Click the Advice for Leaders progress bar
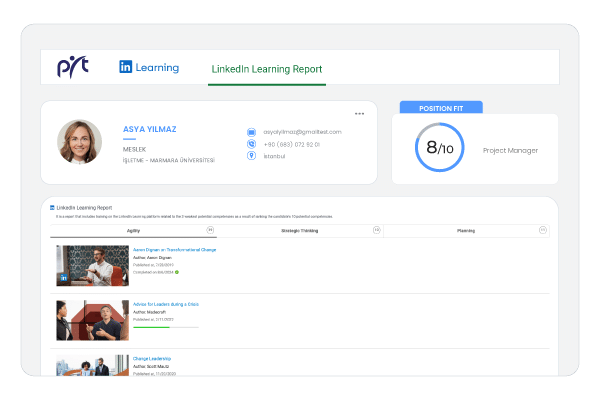 pos(166,327)
